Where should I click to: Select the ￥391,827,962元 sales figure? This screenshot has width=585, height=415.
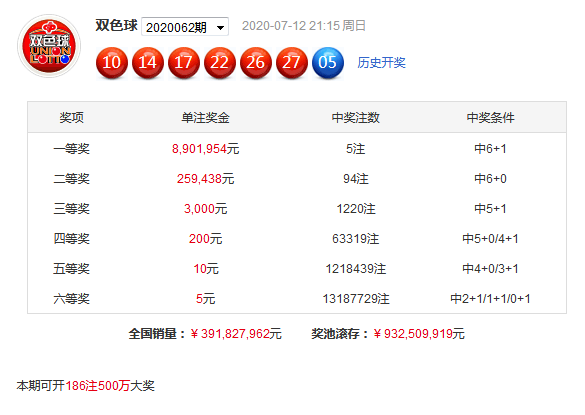[x=236, y=333]
